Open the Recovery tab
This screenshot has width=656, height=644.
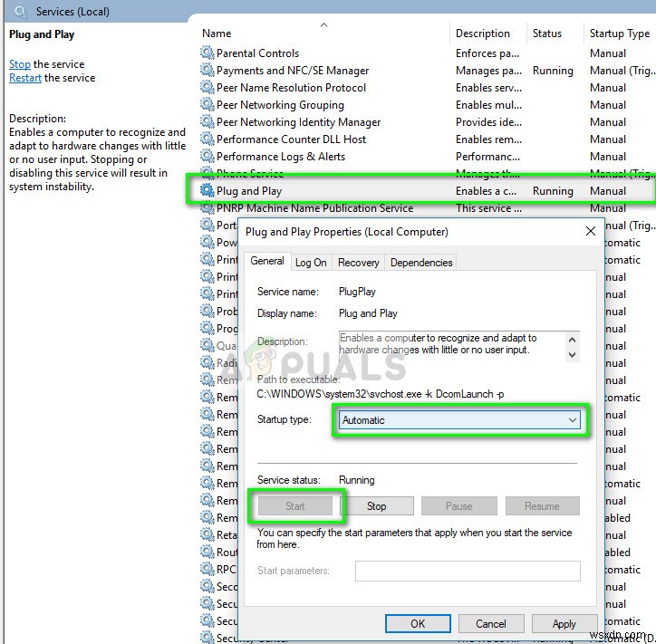tap(358, 263)
